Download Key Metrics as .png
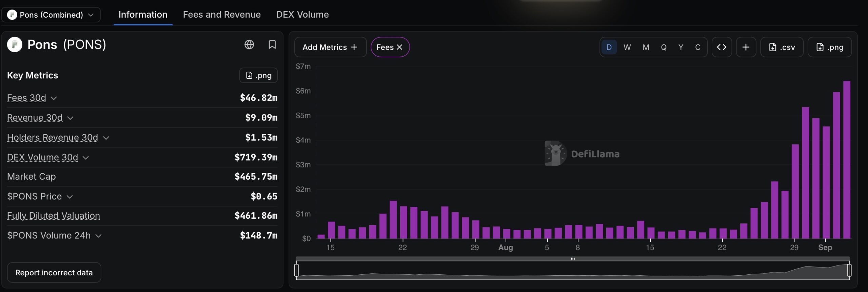The width and height of the screenshot is (868, 292). [258, 75]
